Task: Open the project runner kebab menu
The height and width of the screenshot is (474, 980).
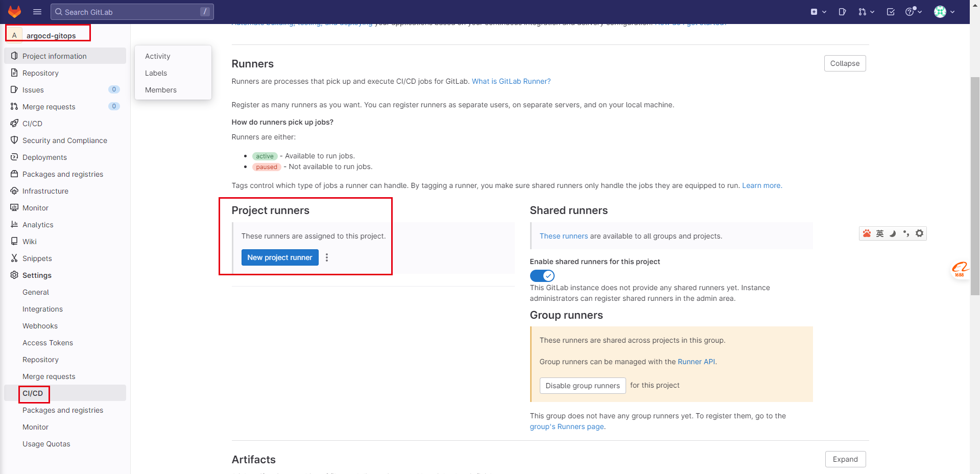Action: (x=327, y=257)
